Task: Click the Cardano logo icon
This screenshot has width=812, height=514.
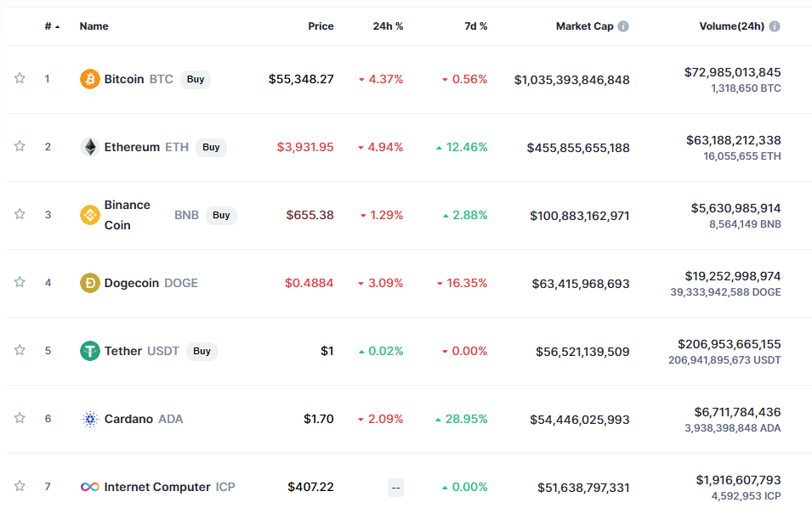Action: pos(89,419)
